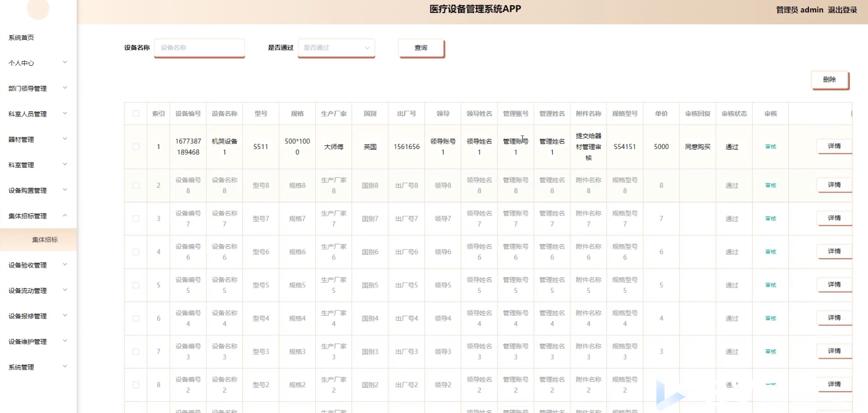Image resolution: width=868 pixels, height=413 pixels.
Task: Click the 同意购买 cell in row 1
Action: click(x=698, y=147)
